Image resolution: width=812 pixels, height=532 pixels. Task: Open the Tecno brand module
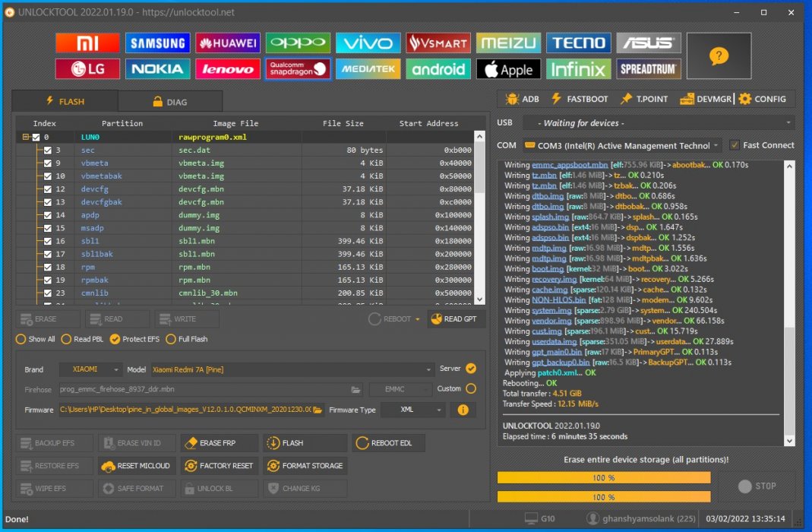pos(579,43)
